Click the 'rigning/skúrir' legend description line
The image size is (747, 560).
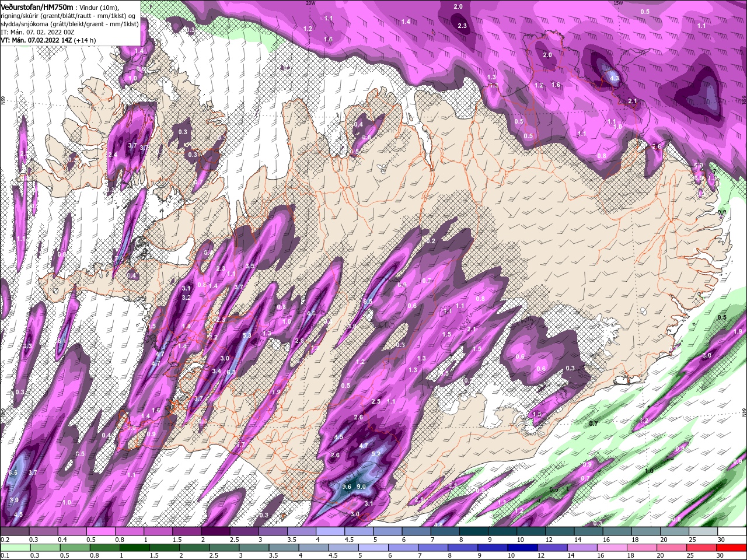pos(68,15)
